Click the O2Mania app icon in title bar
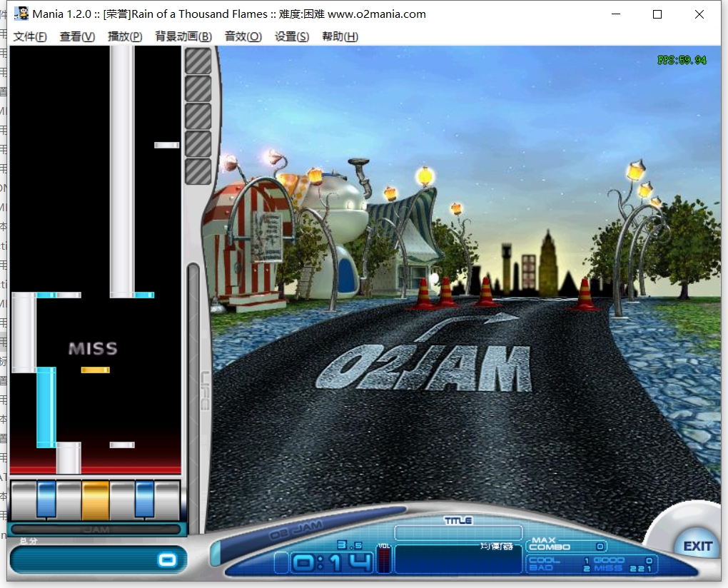This screenshot has width=728, height=588. (x=21, y=14)
